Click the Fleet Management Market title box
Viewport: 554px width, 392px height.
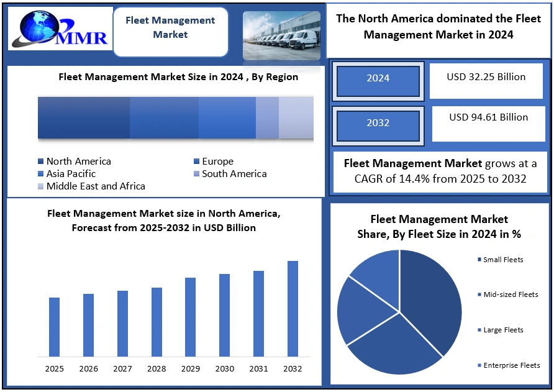pyautogui.click(x=170, y=28)
